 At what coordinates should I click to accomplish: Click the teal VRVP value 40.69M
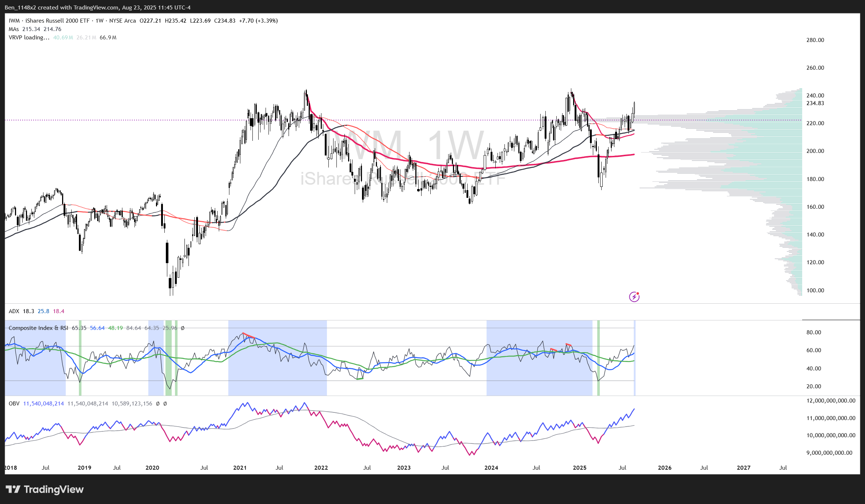pos(63,38)
